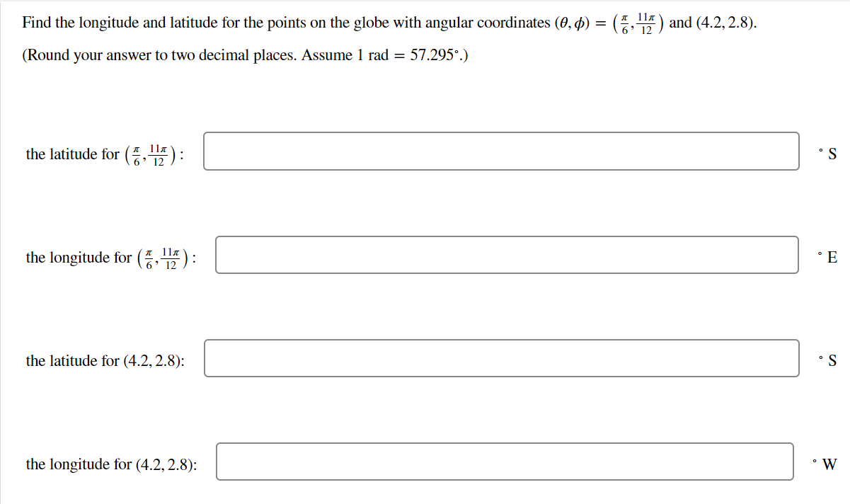Select the ° S label beside third answer box

pos(827,360)
